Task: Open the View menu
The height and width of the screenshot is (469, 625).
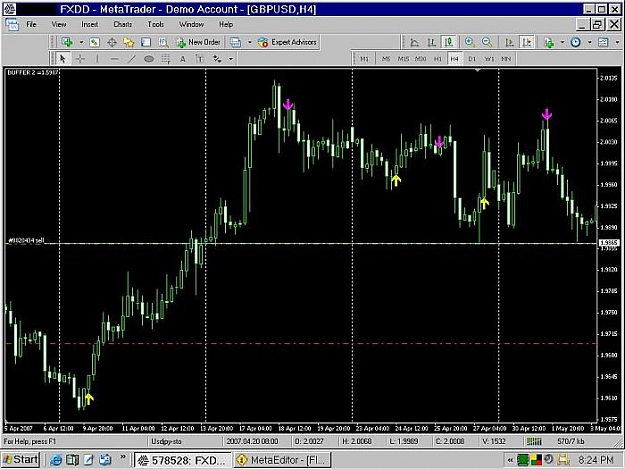Action: click(59, 25)
